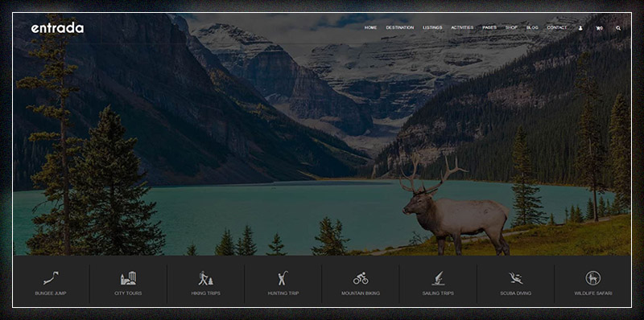Click the search magnifier icon
Viewport: 644px width, 320px height.
(618, 28)
